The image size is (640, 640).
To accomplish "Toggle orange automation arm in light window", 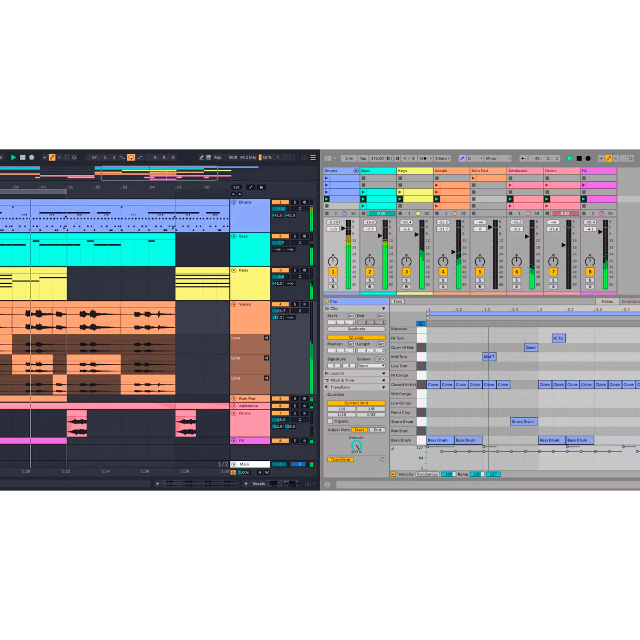I will coord(608,158).
